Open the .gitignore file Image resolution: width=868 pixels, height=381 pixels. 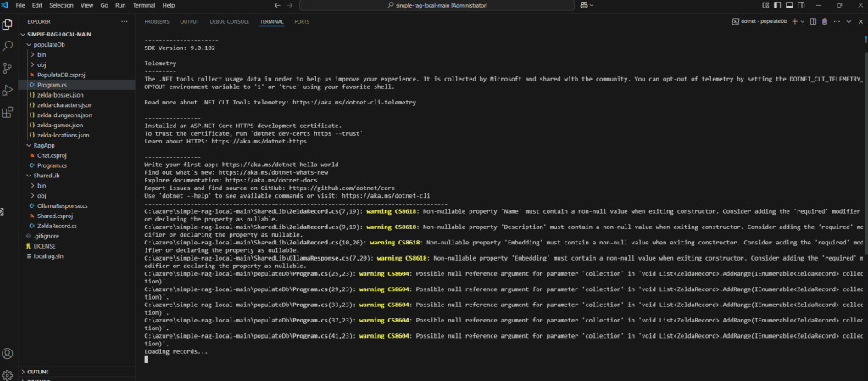(75, 236)
